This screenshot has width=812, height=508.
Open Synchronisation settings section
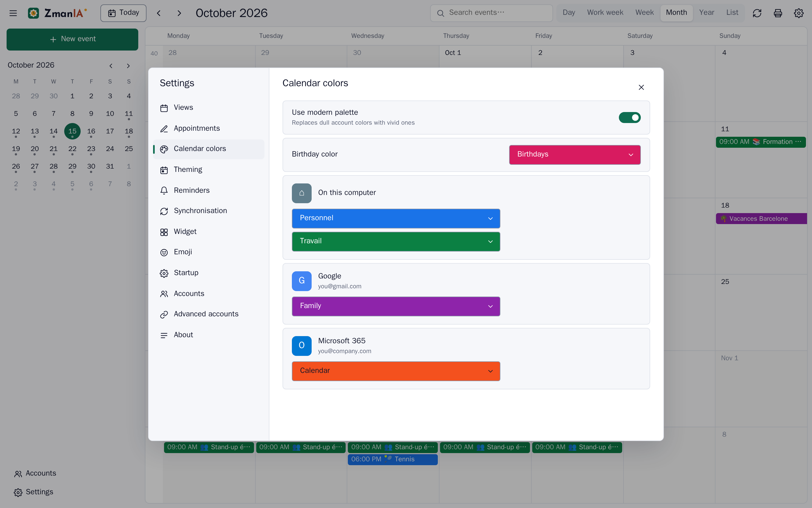click(209, 211)
